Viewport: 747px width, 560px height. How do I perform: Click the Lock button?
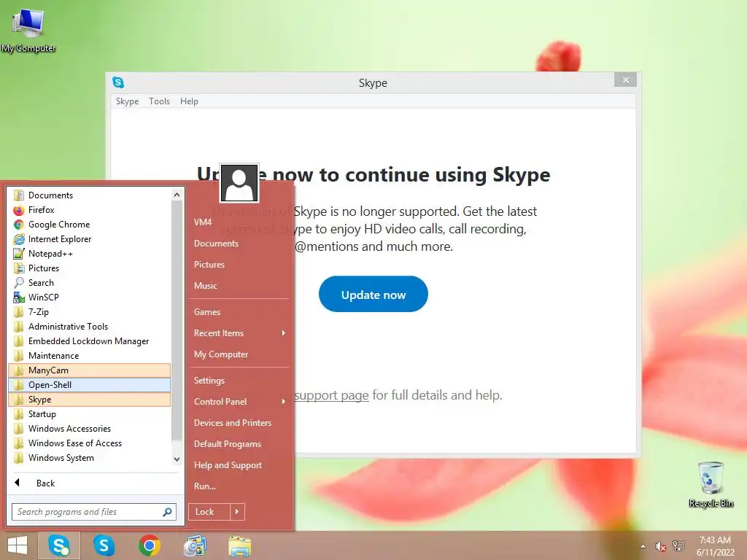pyautogui.click(x=209, y=512)
